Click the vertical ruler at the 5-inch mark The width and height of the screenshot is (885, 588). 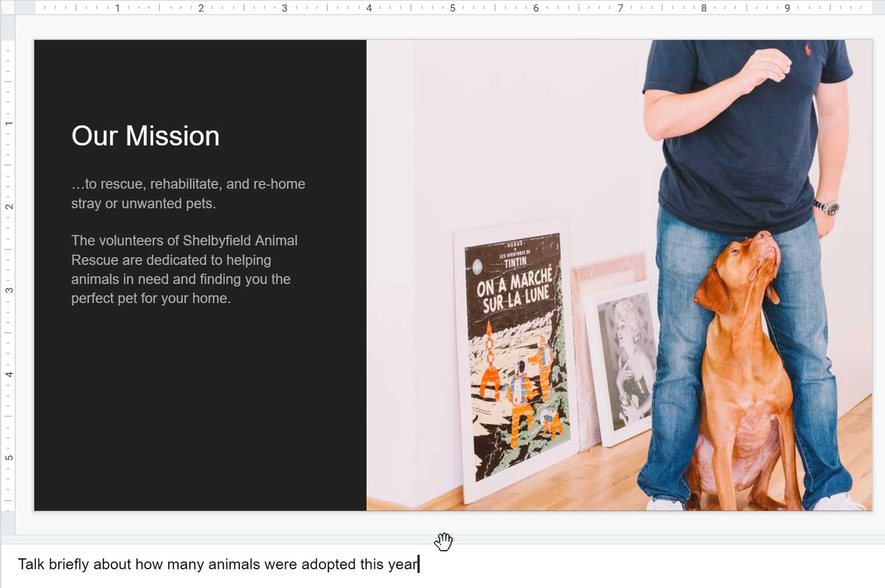coord(9,456)
